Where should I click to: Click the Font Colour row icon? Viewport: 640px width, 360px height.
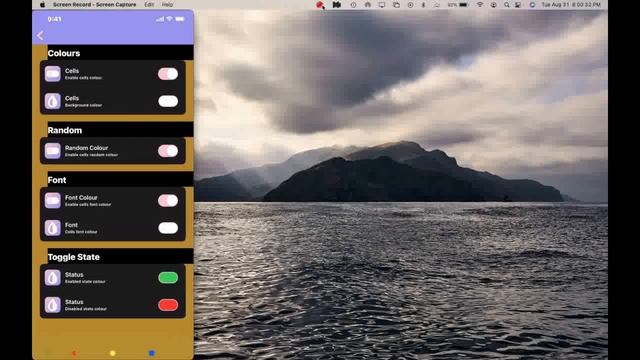[x=53, y=200]
